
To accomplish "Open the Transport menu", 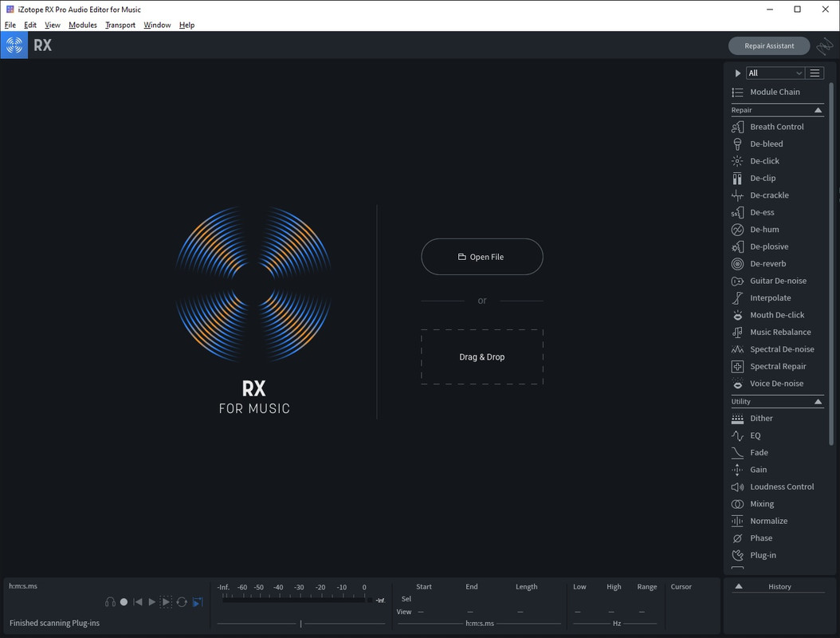I will tap(120, 25).
